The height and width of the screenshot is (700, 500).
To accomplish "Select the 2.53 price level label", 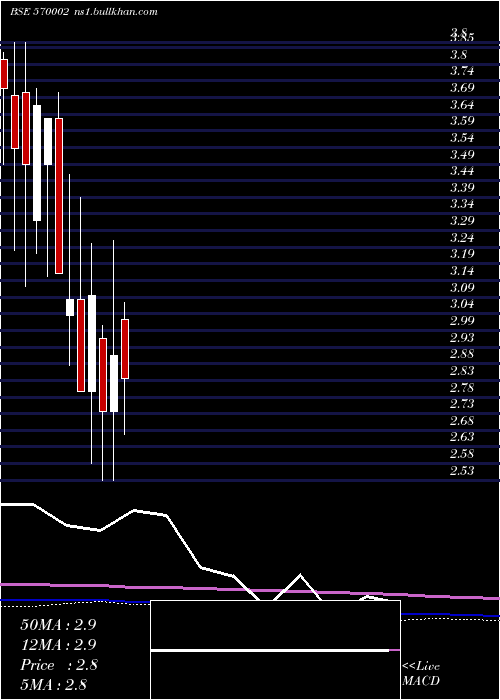I will click(462, 471).
